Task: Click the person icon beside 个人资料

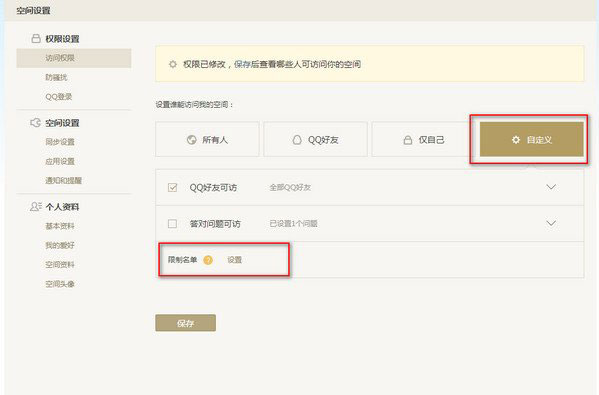Action: (36, 207)
